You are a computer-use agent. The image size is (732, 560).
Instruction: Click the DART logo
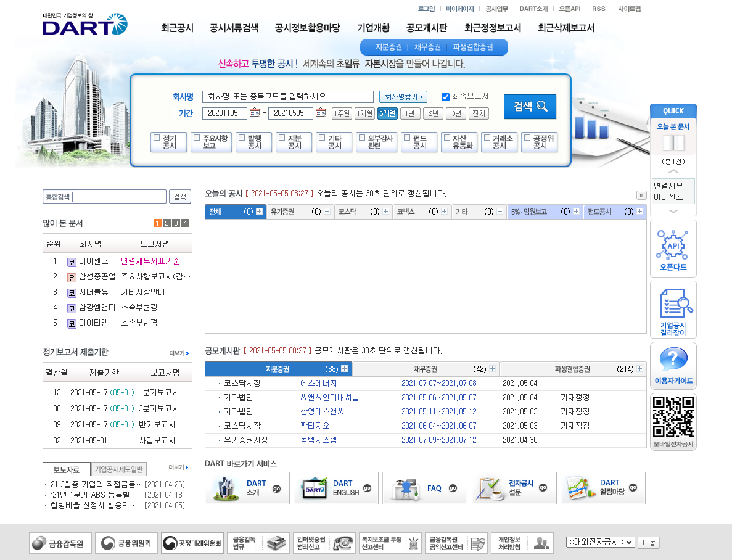84,24
